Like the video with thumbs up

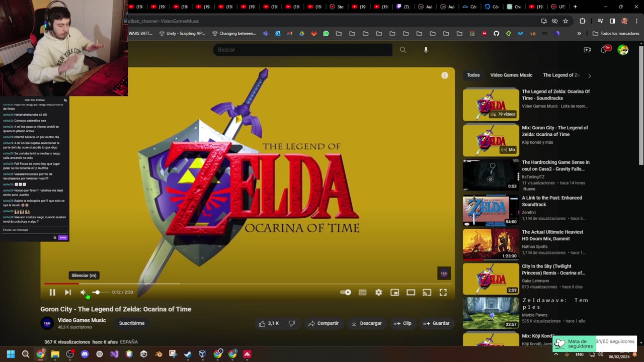tap(269, 323)
